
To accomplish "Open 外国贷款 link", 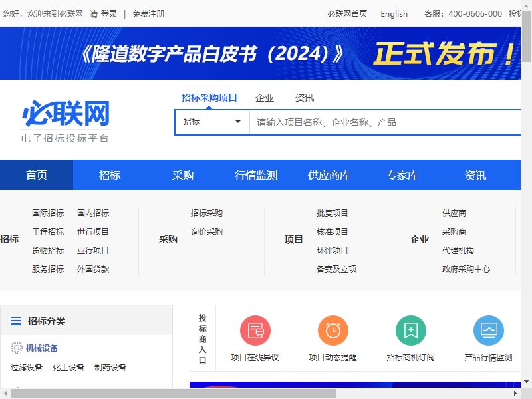I will tap(93, 269).
